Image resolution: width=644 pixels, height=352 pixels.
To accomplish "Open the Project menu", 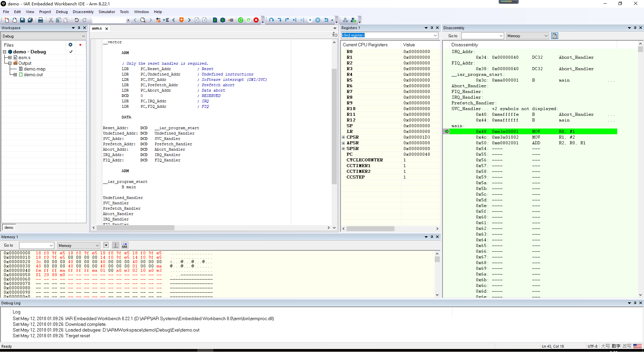I will [x=45, y=12].
